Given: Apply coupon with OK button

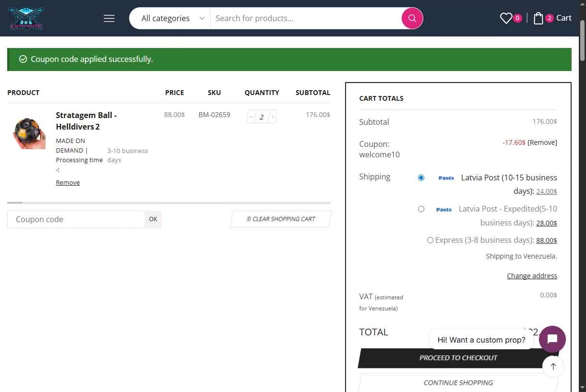Looking at the screenshot, I should [153, 219].
